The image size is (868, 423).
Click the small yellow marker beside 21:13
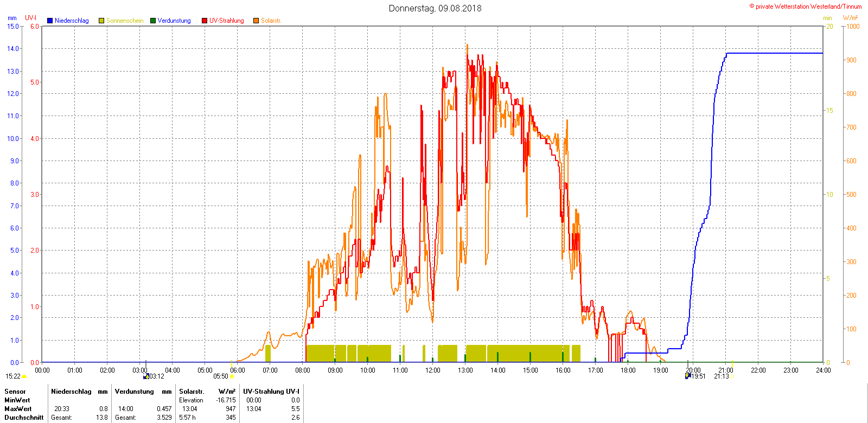tap(732, 376)
